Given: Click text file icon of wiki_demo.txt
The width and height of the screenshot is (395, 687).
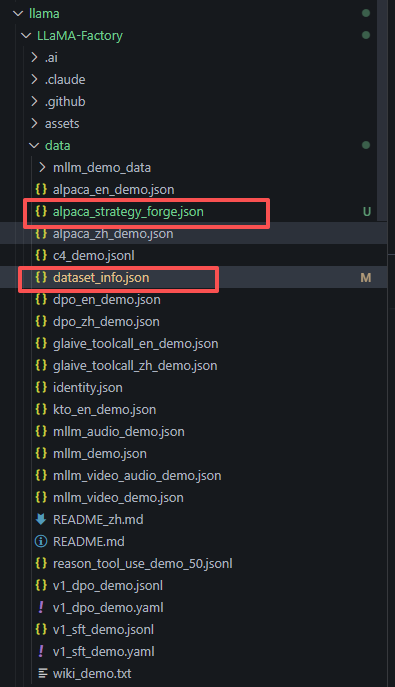Looking at the screenshot, I should click(x=42, y=673).
